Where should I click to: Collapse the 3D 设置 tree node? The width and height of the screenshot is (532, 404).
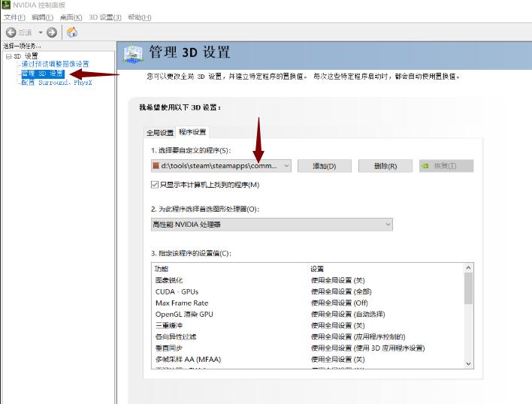click(x=8, y=56)
